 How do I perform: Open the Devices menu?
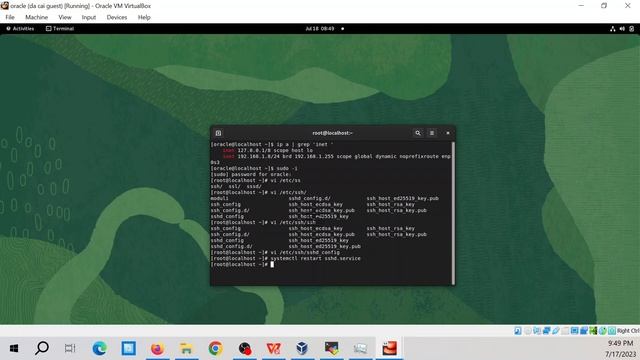tap(117, 17)
